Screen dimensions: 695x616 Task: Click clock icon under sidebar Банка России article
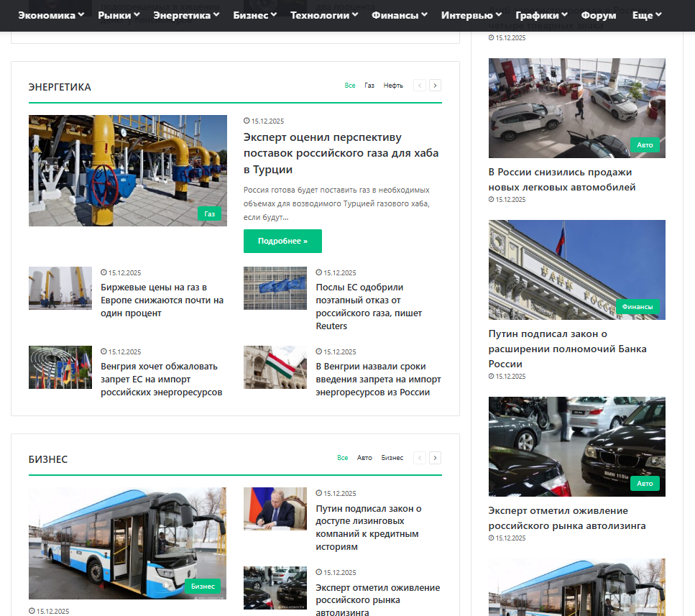point(491,376)
